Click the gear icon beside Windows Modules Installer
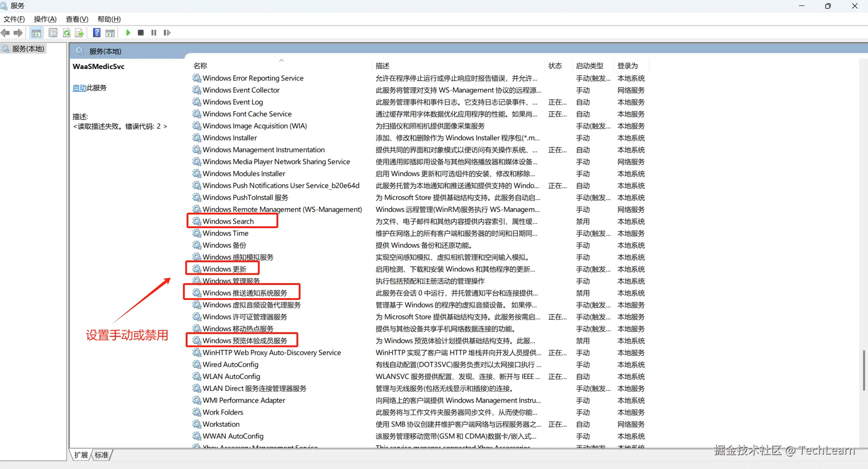868x469 pixels. 197,174
